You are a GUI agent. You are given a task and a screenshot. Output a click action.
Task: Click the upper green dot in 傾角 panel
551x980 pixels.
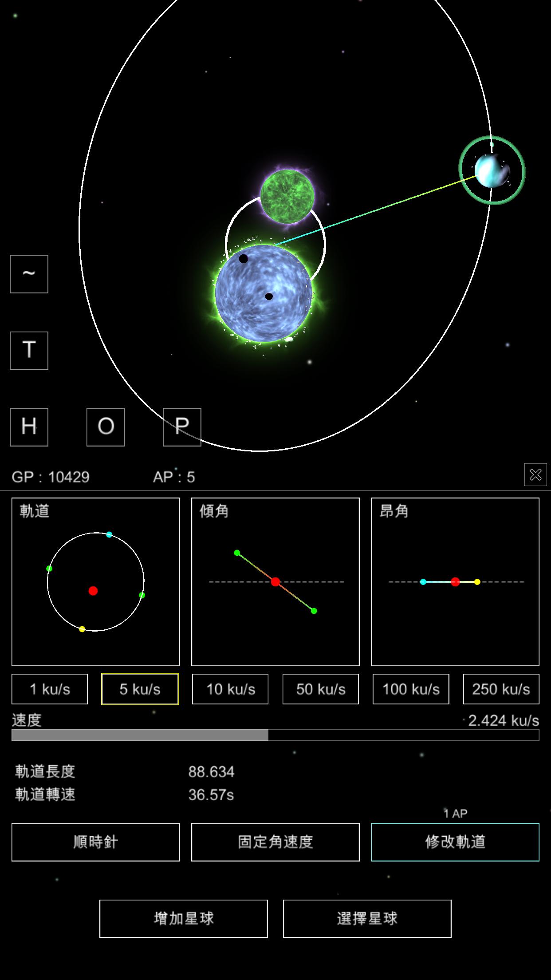(x=237, y=553)
